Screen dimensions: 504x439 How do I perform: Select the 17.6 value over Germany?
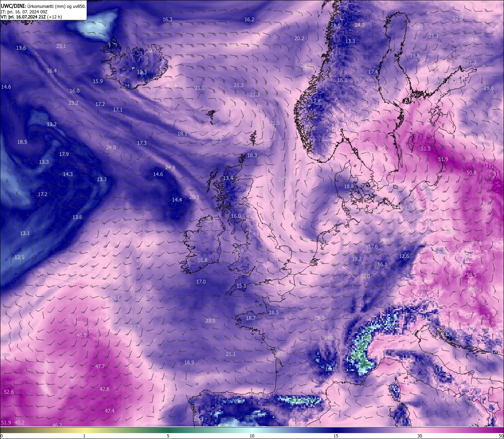point(373,246)
